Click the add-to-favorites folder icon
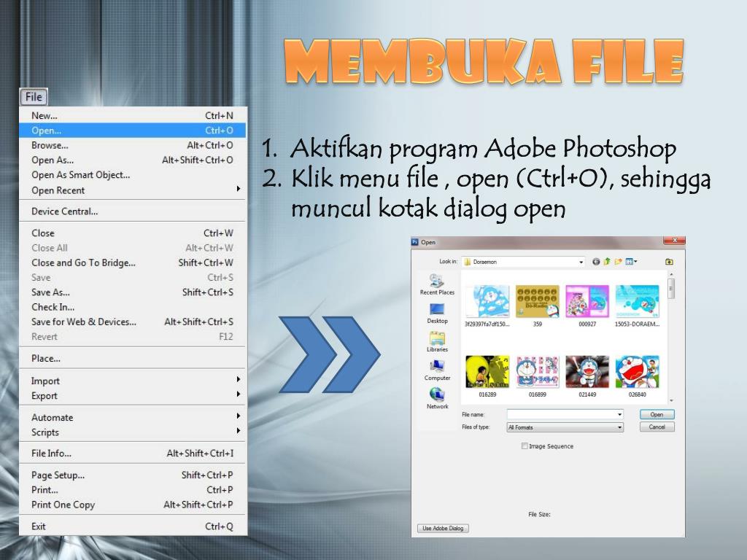Viewport: 747px width, 560px height. point(669,262)
